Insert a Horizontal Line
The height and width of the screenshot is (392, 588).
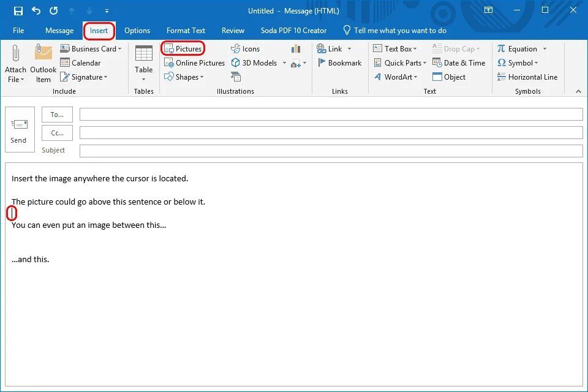tap(527, 77)
